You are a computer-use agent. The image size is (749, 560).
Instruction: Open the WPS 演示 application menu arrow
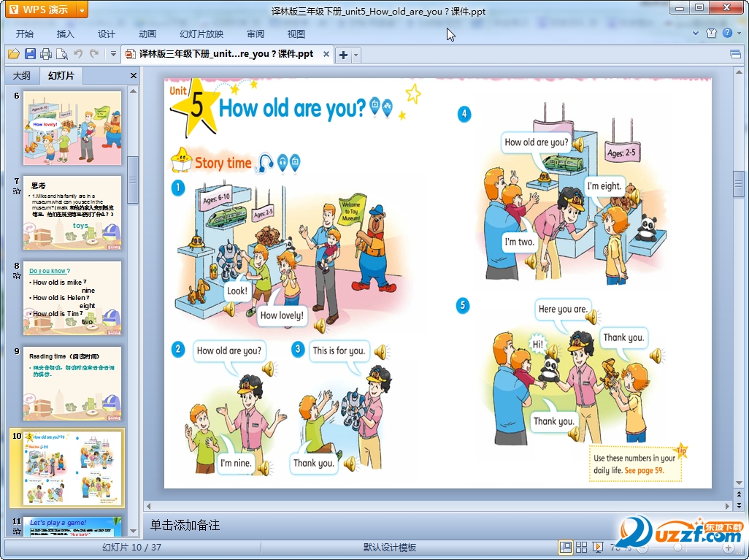[82, 9]
